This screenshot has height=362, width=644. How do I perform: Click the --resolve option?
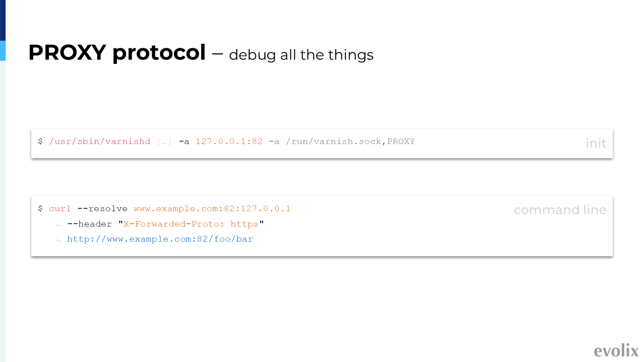tap(102, 209)
